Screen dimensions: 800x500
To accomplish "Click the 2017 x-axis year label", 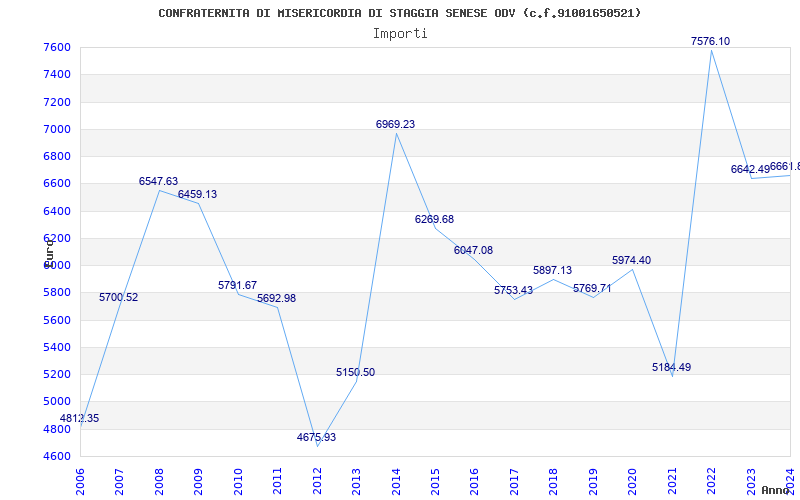I will 514,481.
